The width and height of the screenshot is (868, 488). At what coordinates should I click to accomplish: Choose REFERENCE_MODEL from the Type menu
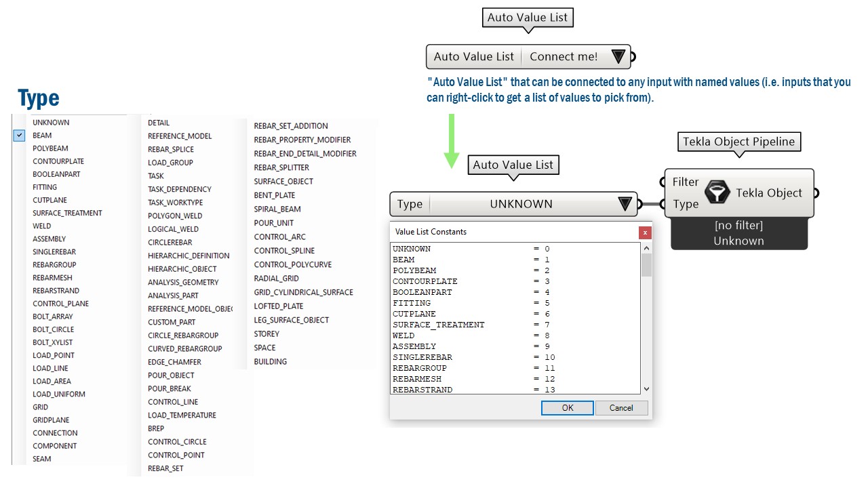tap(180, 136)
